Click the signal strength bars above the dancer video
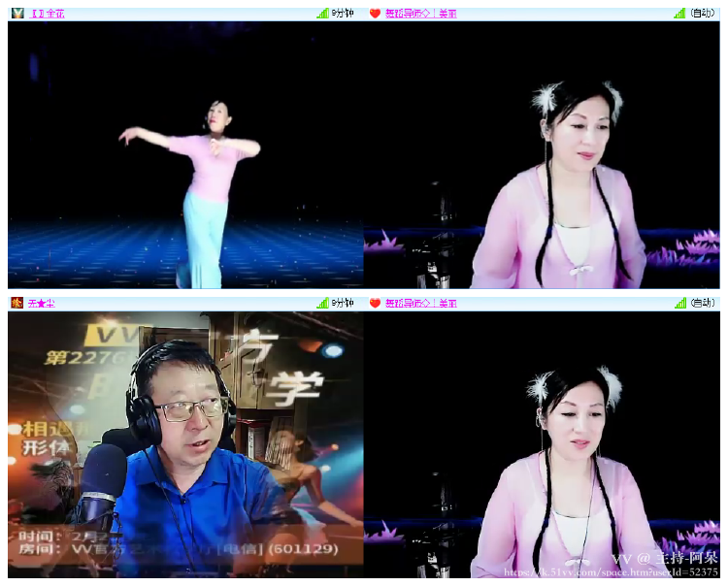Screen dimensions: 728x586 (322, 14)
